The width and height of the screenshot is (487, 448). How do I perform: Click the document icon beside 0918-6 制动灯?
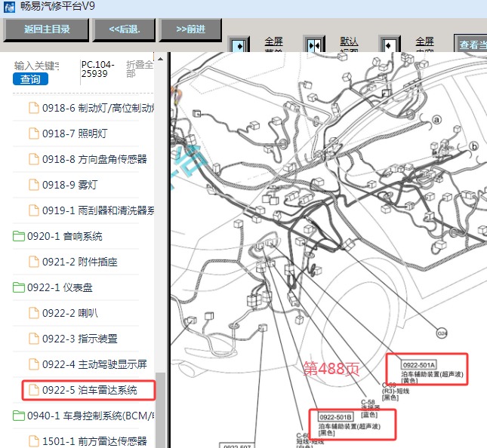[x=34, y=108]
